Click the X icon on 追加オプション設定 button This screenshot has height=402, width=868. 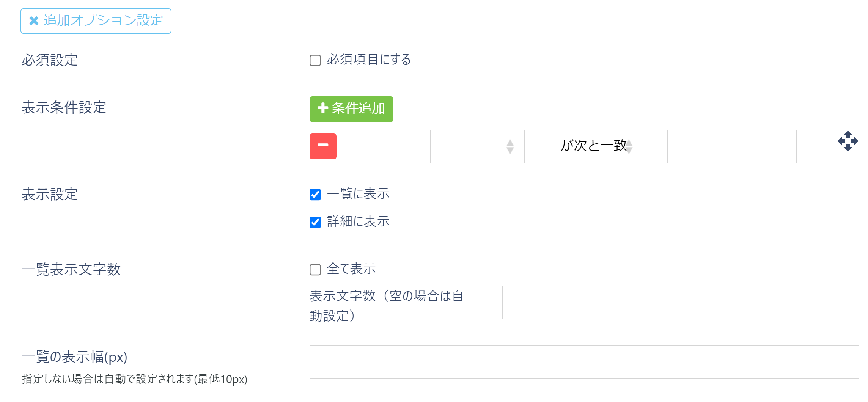pos(33,21)
